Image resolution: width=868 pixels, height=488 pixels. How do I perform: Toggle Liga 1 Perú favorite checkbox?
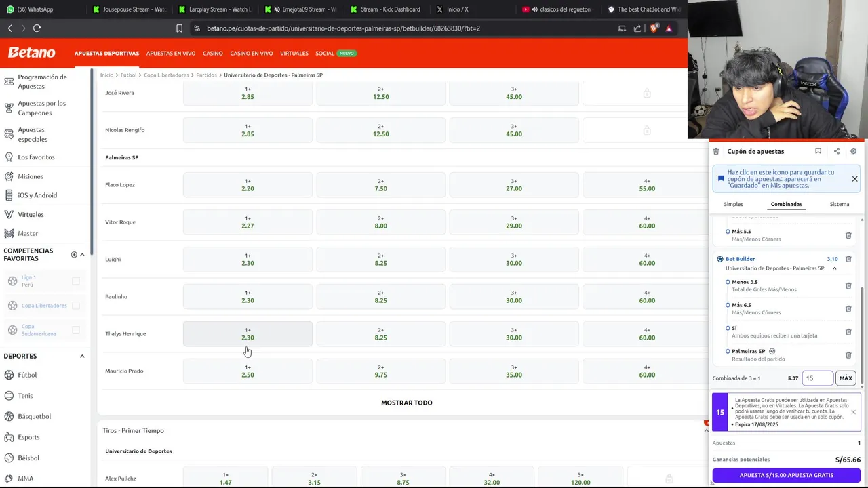click(76, 281)
